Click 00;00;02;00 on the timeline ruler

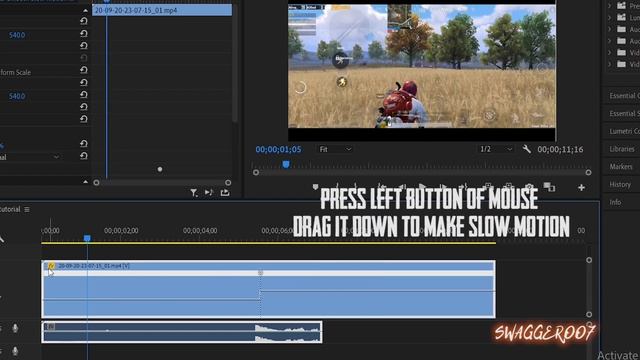[x=121, y=231]
